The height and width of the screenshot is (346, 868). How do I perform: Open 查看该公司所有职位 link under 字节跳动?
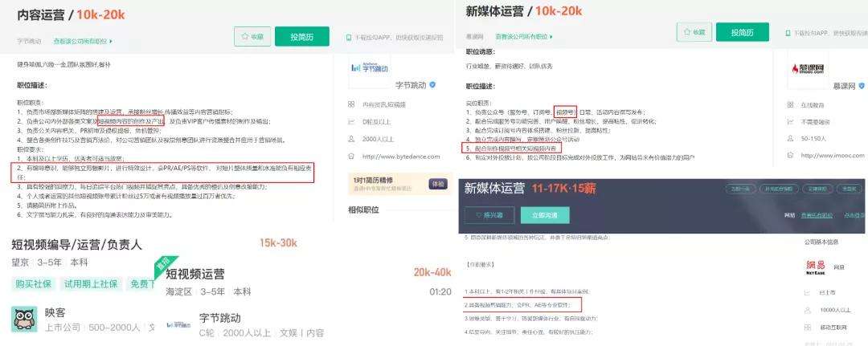click(83, 41)
